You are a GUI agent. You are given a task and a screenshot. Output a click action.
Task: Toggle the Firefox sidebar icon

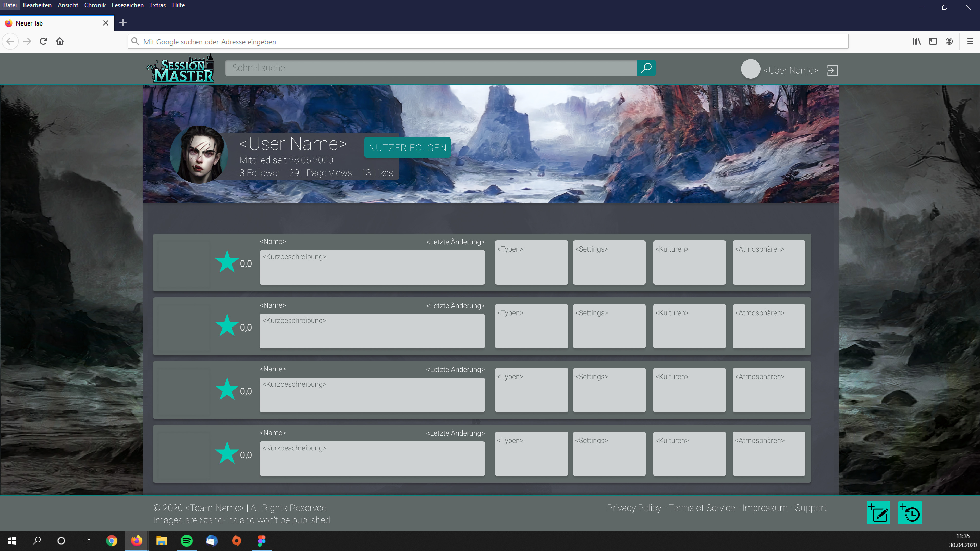tap(933, 41)
